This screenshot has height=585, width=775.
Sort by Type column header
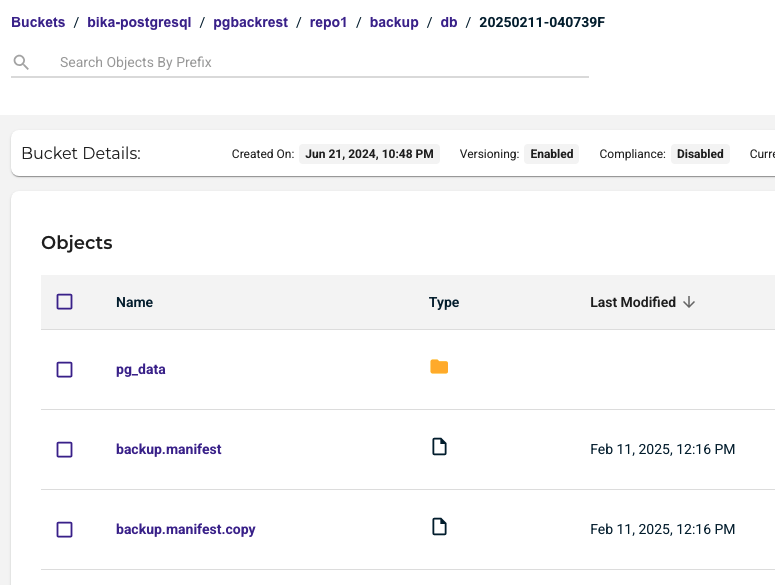(444, 302)
